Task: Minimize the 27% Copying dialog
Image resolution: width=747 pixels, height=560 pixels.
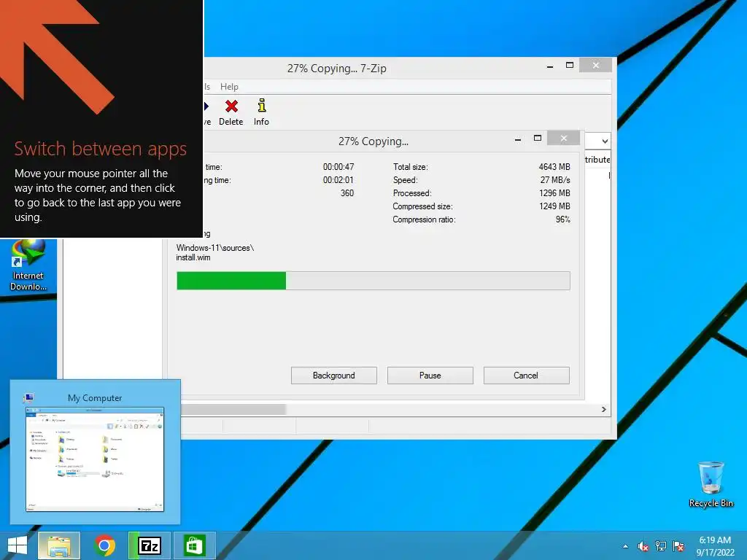Action: [518, 139]
